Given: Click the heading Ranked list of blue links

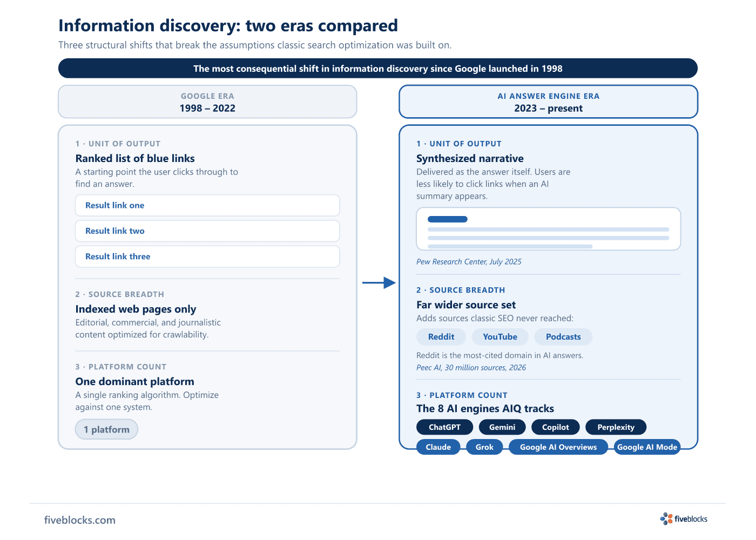Looking at the screenshot, I should coord(135,158).
